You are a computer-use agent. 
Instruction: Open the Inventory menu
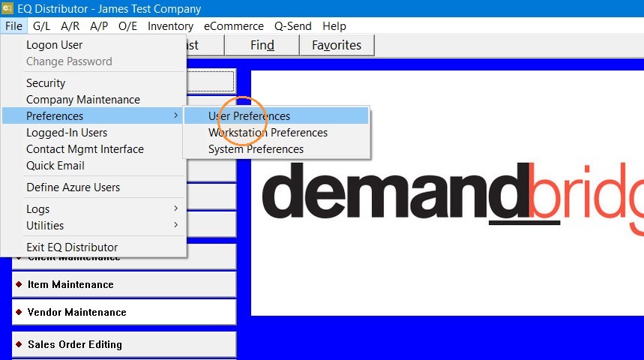click(x=170, y=26)
